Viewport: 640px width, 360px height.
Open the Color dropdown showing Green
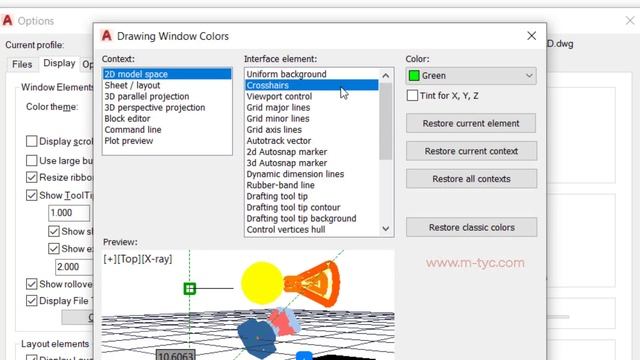click(x=471, y=76)
